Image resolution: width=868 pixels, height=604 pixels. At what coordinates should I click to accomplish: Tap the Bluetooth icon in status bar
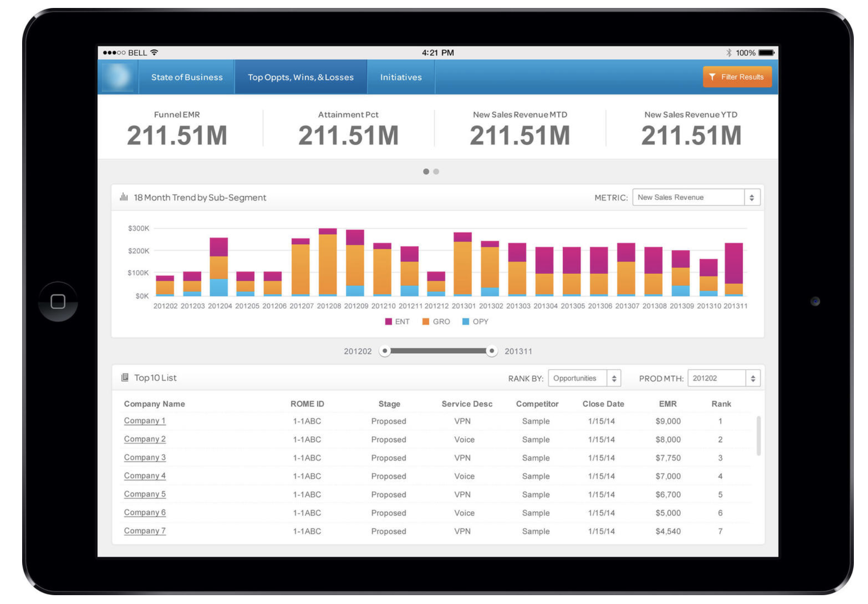click(729, 53)
